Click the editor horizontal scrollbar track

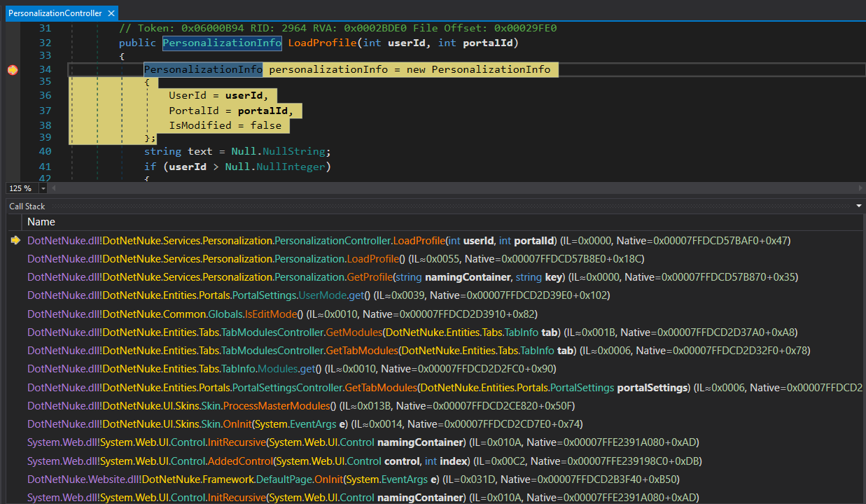pos(456,188)
